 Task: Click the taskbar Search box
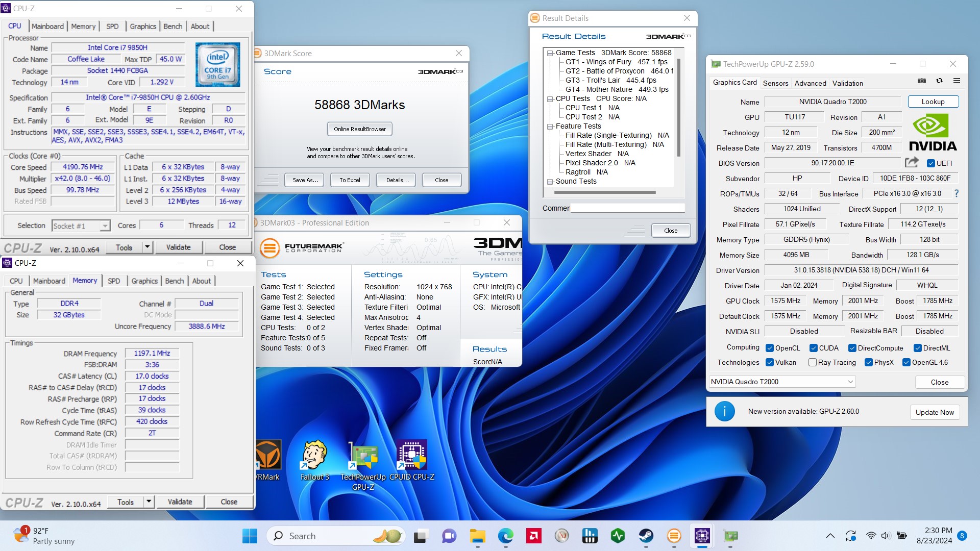point(335,536)
